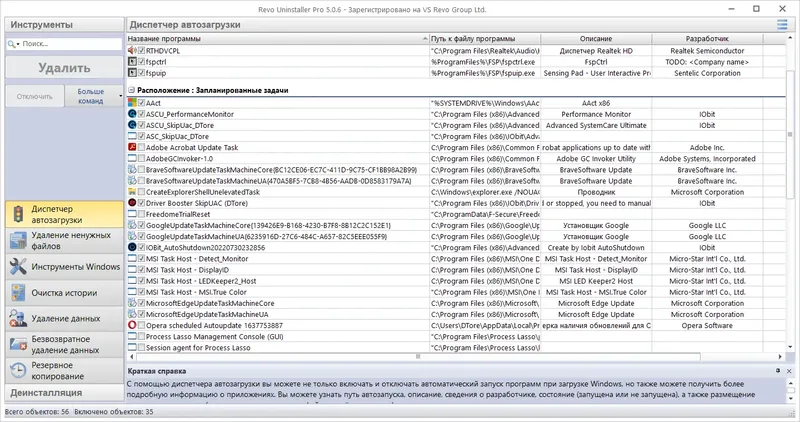Sort by Путь к файлу программы column

point(485,39)
